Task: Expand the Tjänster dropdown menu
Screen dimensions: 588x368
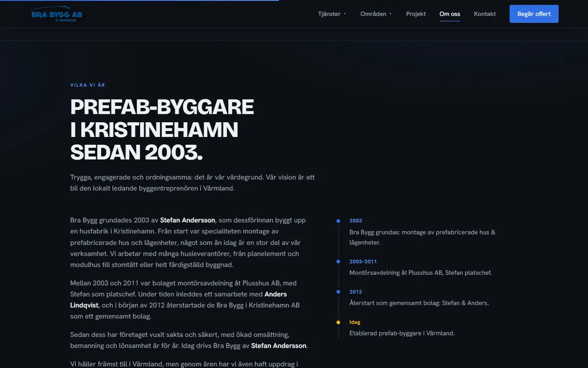Action: pyautogui.click(x=332, y=14)
